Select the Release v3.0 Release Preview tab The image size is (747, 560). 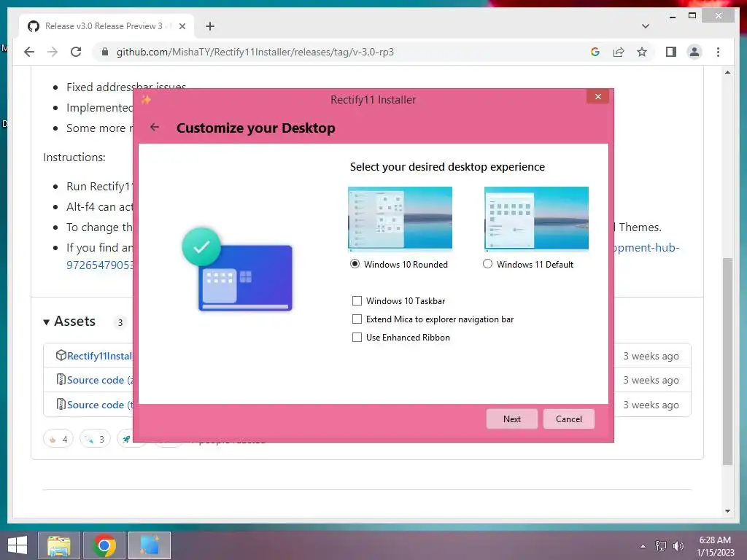click(107, 26)
